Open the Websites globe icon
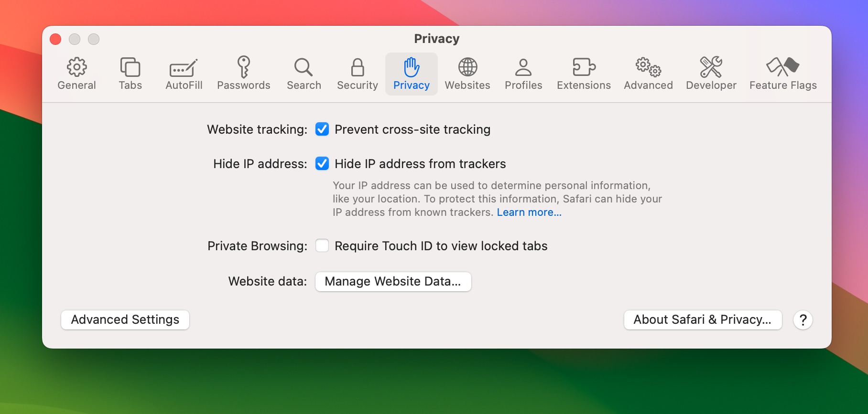This screenshot has width=868, height=414. 467,67
